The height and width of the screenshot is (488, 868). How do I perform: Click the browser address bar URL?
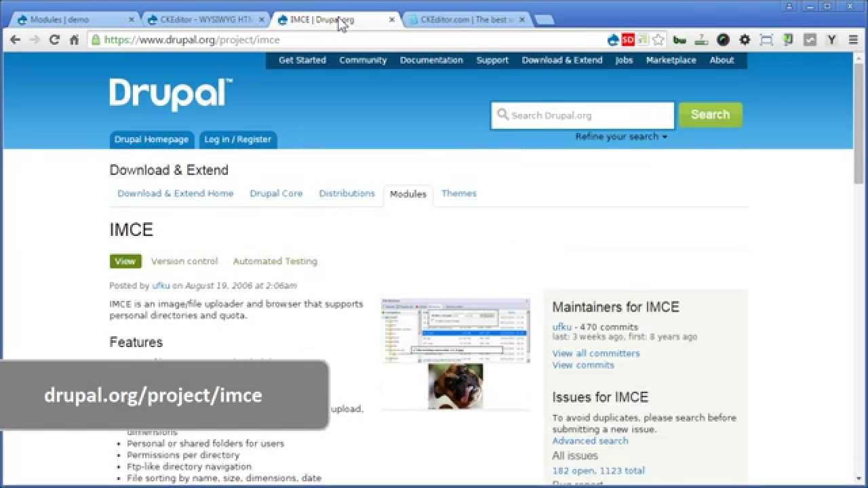pyautogui.click(x=192, y=40)
